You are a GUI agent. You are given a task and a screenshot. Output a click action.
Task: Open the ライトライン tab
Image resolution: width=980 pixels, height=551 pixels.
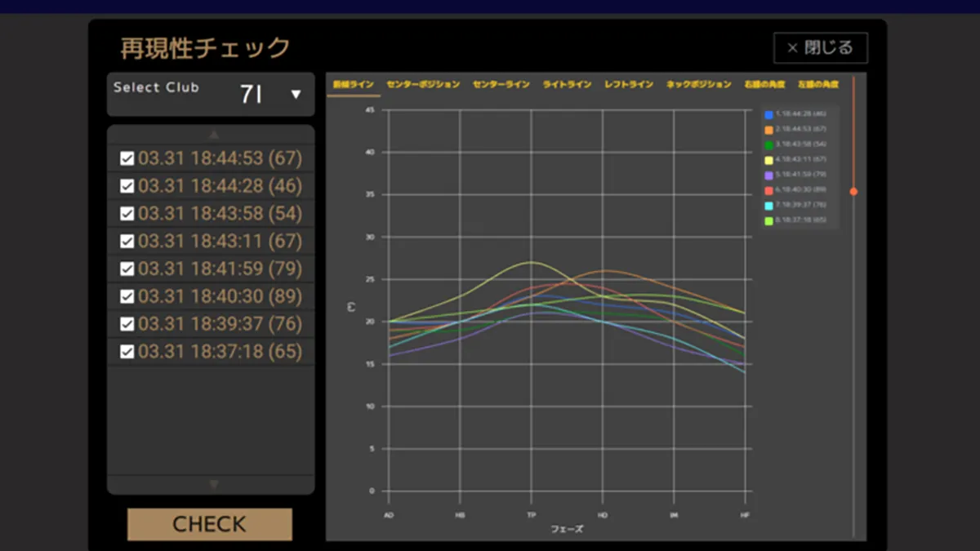pos(567,85)
